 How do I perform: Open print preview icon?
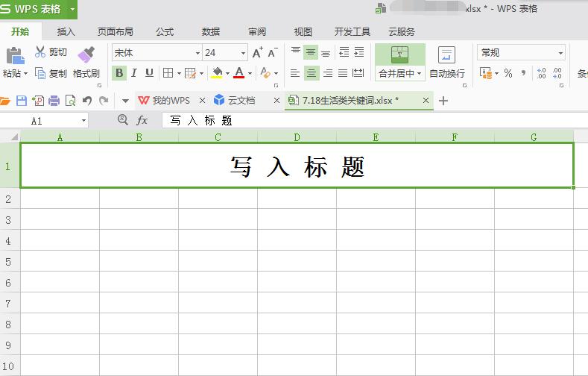[x=71, y=101]
